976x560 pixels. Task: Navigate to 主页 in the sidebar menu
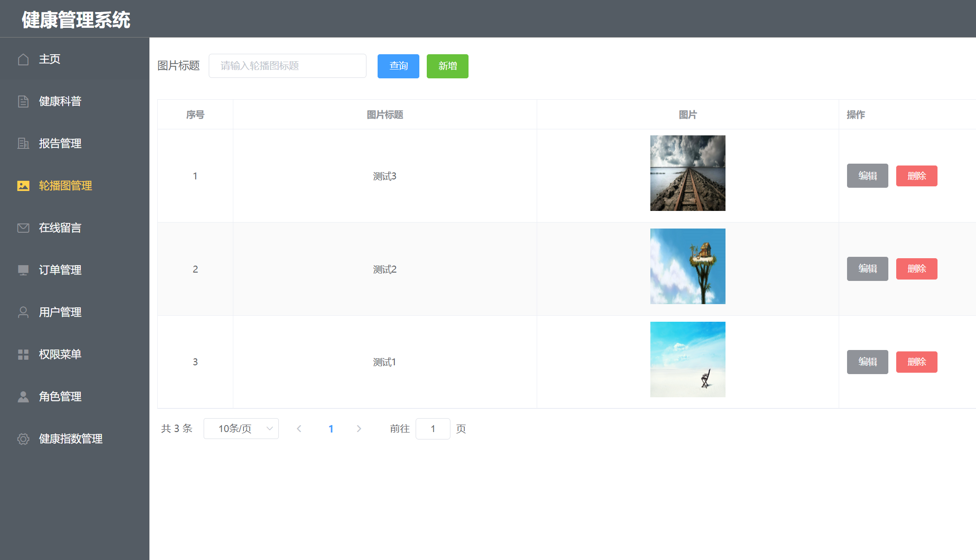tap(49, 59)
